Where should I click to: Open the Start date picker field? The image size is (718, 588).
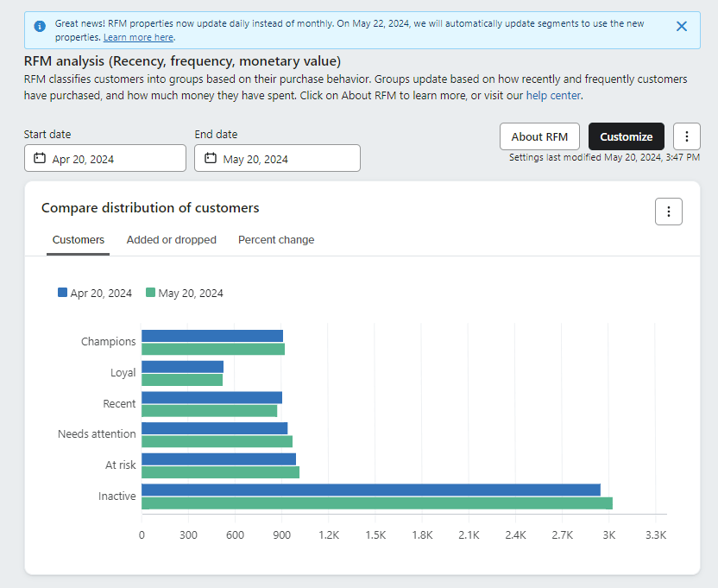pos(105,159)
